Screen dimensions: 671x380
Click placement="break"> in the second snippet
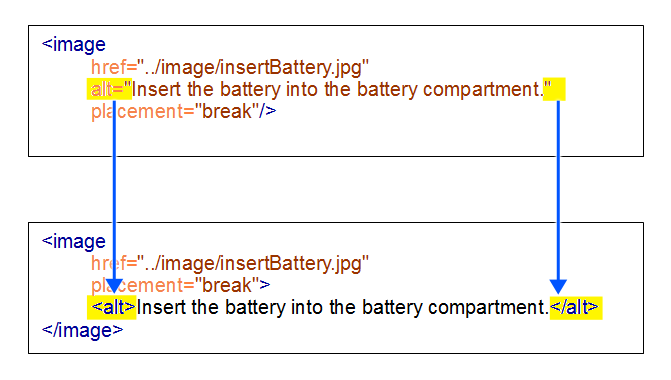coord(181,285)
